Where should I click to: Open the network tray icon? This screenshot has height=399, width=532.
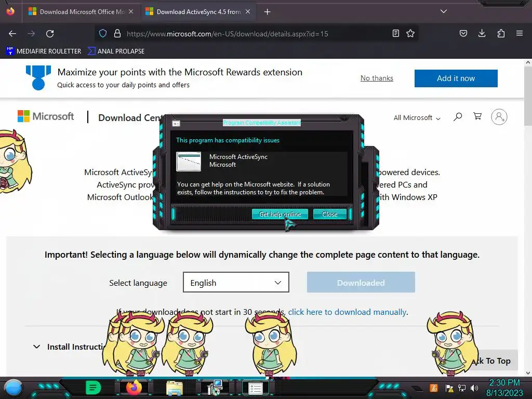(462, 388)
